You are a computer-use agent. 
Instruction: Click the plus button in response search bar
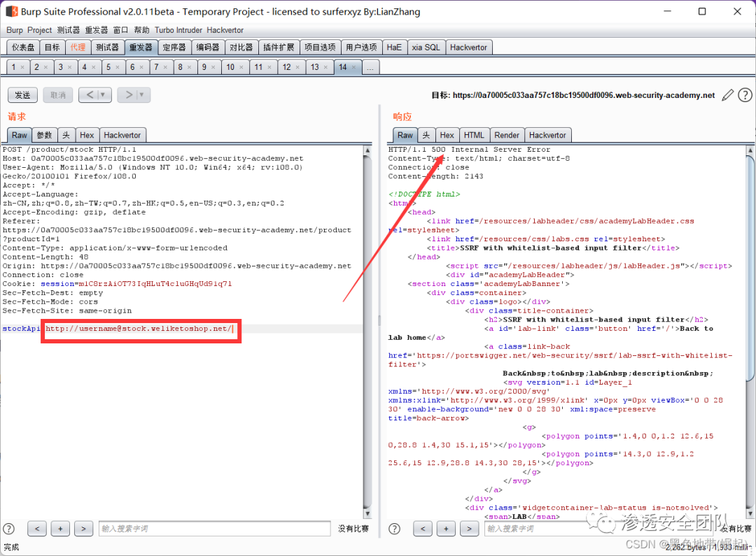[446, 529]
